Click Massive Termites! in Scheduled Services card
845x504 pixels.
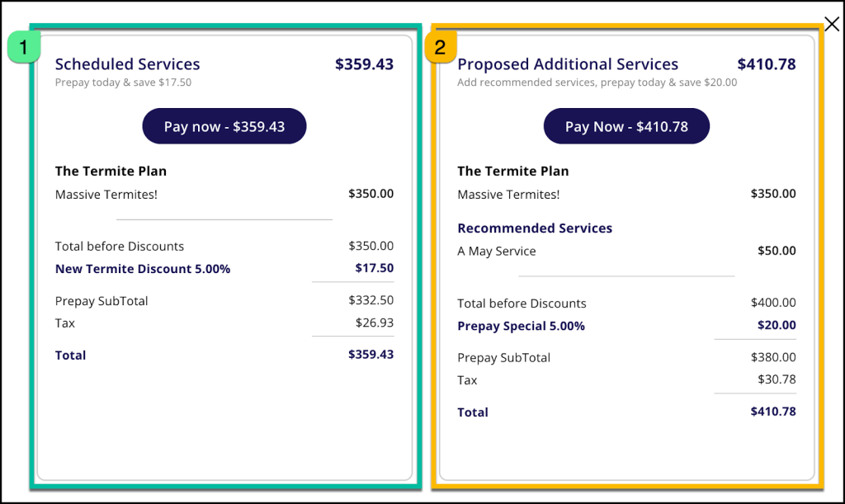click(106, 195)
